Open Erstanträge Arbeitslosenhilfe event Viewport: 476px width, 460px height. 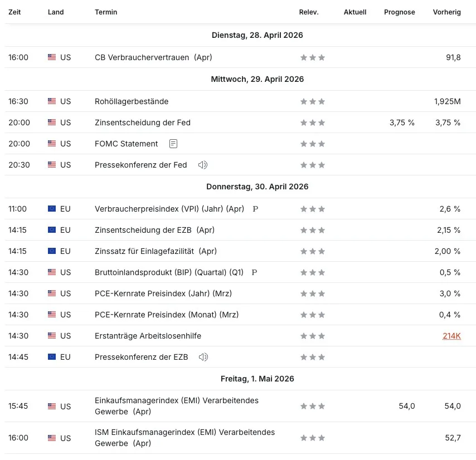(x=148, y=336)
